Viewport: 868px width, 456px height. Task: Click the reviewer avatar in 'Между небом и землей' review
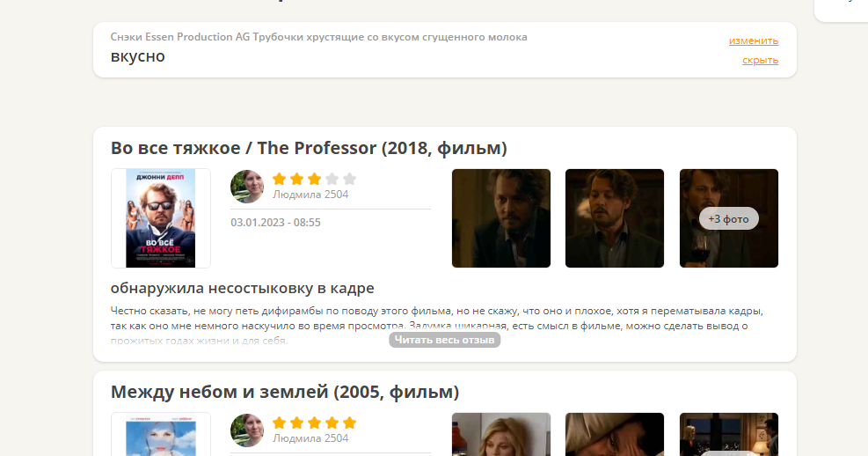tap(247, 430)
